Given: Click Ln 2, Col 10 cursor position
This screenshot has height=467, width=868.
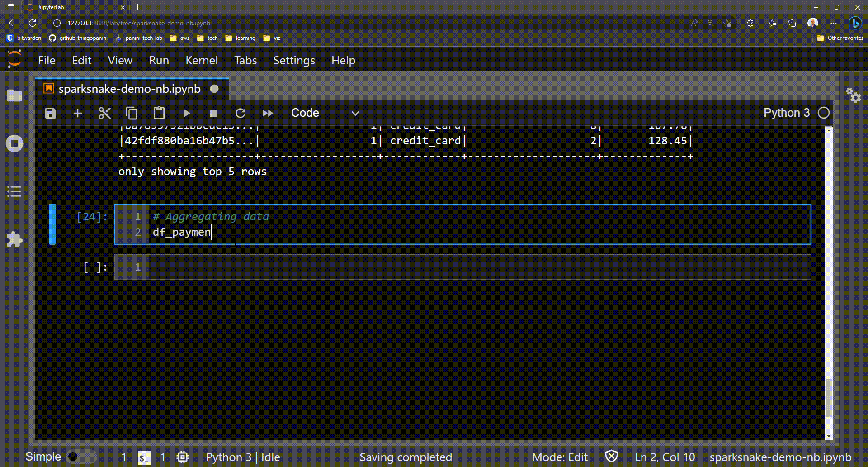Looking at the screenshot, I should [x=665, y=457].
